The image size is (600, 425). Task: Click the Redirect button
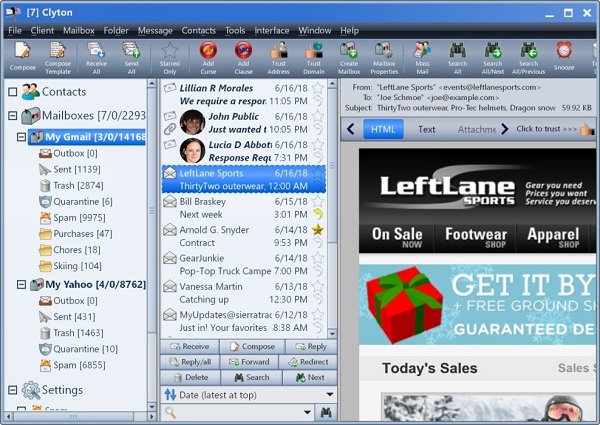[308, 362]
